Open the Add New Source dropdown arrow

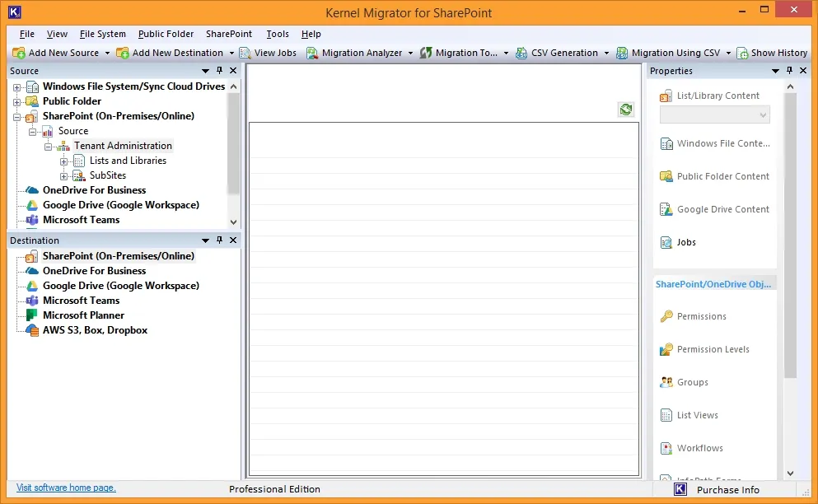(x=107, y=54)
